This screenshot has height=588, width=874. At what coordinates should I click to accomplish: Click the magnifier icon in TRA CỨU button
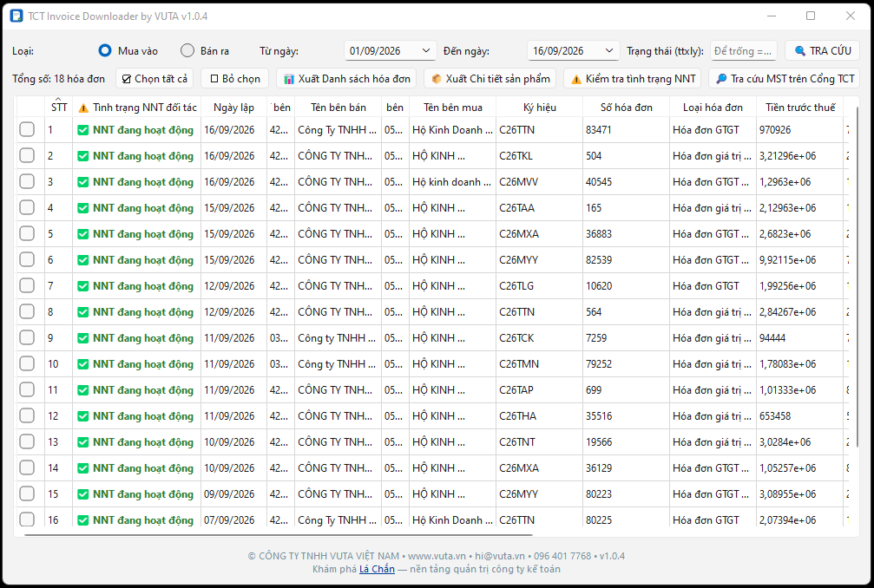(800, 50)
